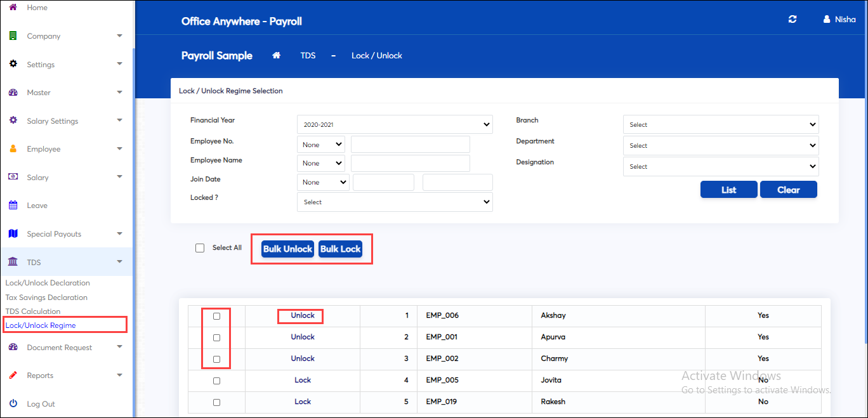Open Lock/Unlock Declaration submenu item
This screenshot has height=418, width=868.
click(x=48, y=283)
